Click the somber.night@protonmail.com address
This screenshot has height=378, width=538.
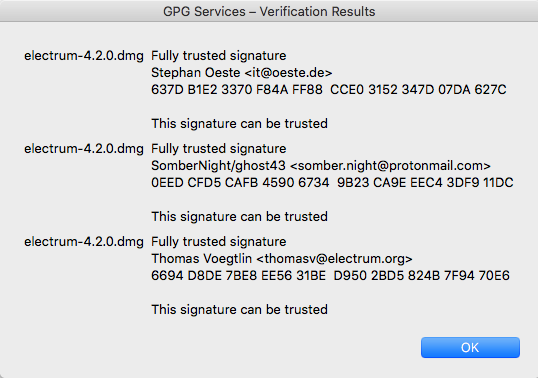390,166
